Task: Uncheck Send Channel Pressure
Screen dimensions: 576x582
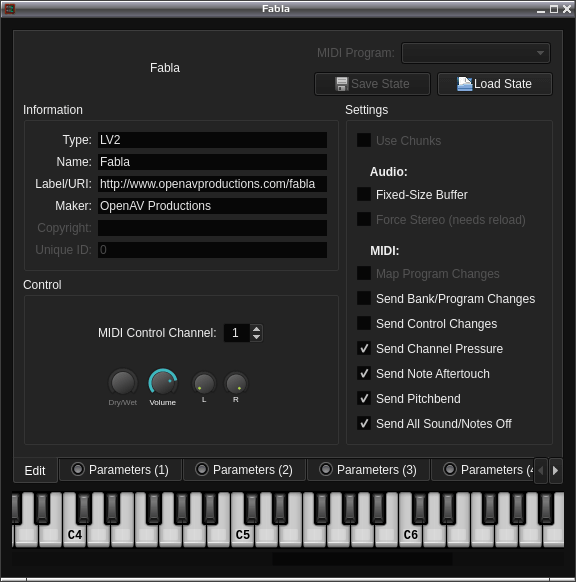Action: (364, 348)
